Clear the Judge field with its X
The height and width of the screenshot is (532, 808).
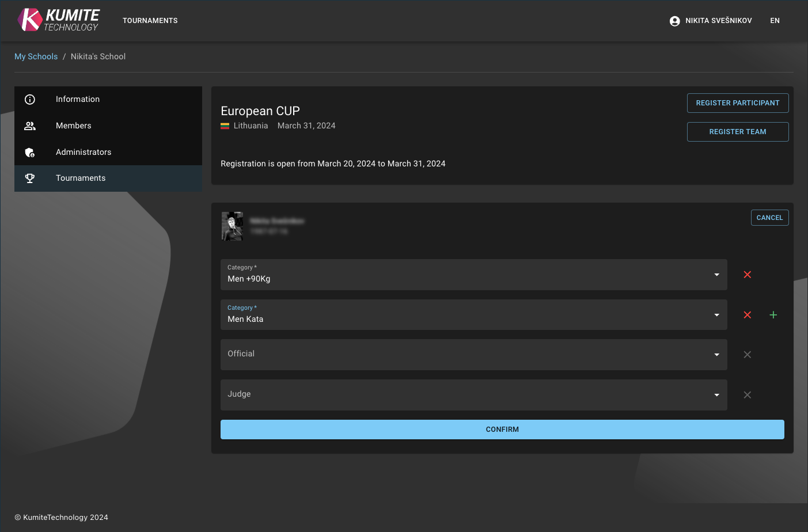point(747,395)
